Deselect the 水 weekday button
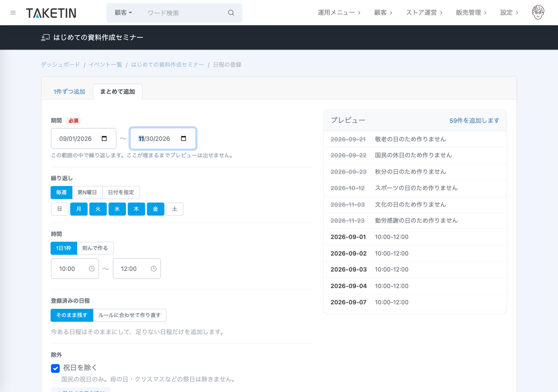 coord(117,209)
